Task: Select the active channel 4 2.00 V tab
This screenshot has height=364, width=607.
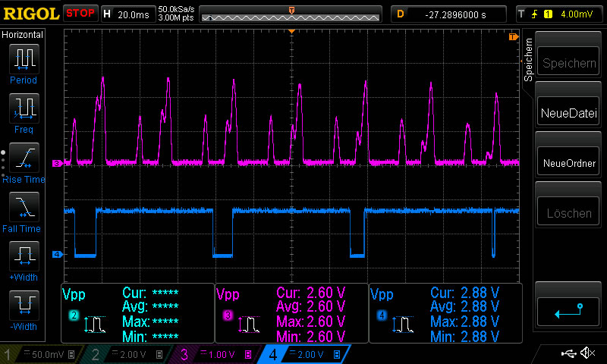Action: 304,354
